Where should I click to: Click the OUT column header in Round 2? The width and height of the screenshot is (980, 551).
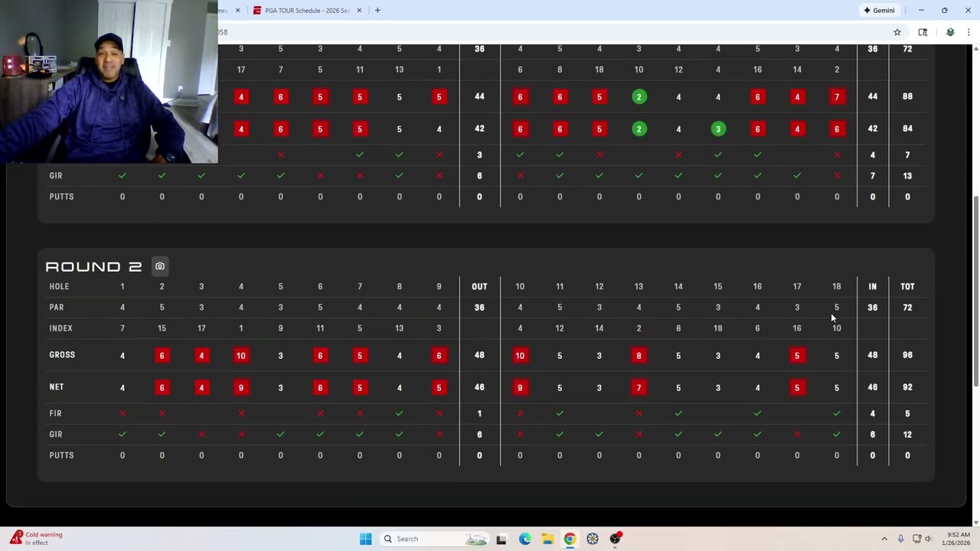(x=479, y=286)
